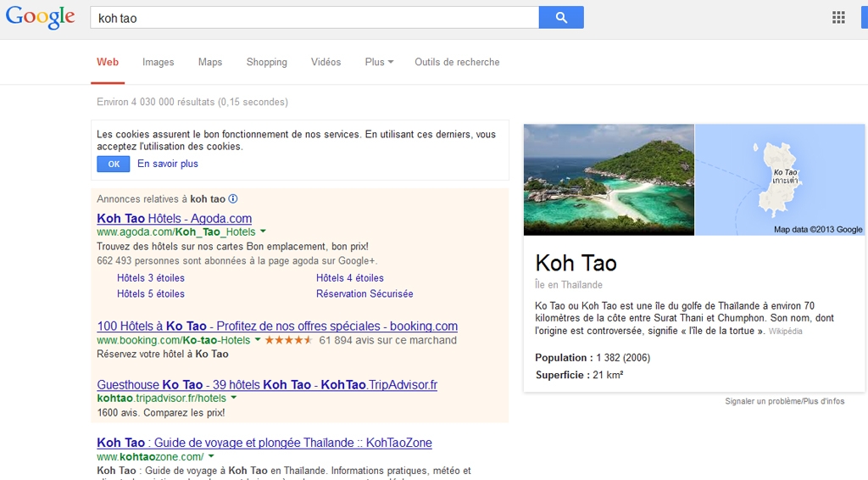Click the Environ 4 030 000 résultats text
Viewport: 868px width, 480px height.
pos(192,102)
